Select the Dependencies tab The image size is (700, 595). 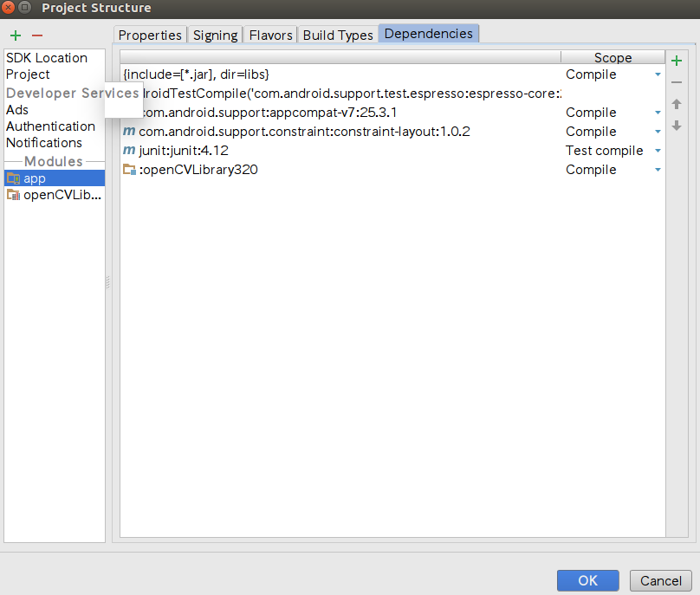click(x=429, y=34)
